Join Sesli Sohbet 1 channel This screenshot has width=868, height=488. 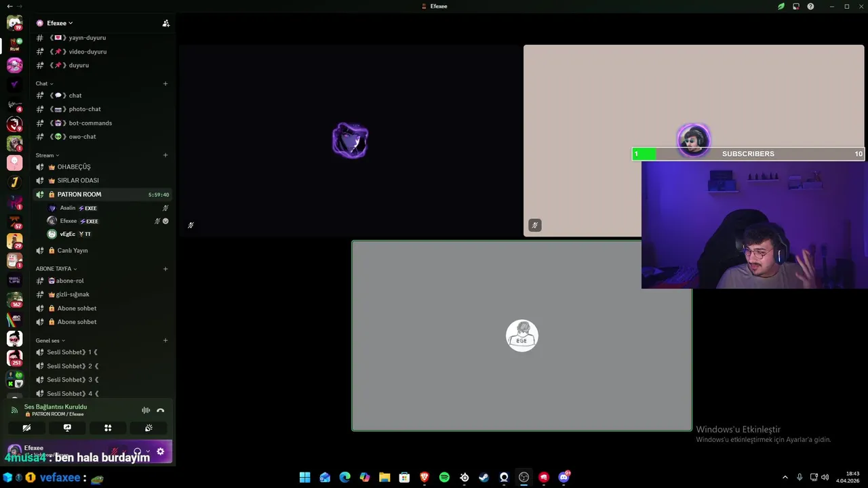102,352
